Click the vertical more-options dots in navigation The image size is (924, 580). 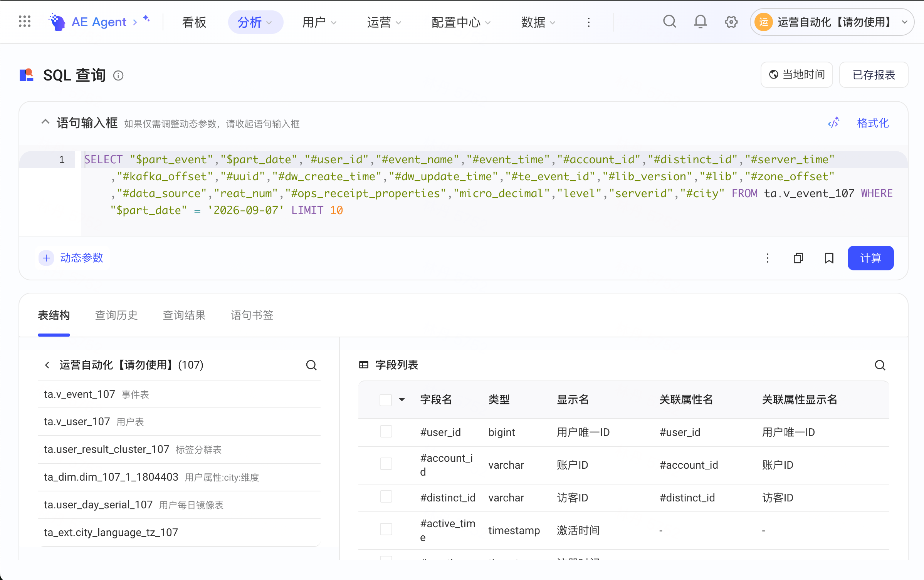coord(588,22)
